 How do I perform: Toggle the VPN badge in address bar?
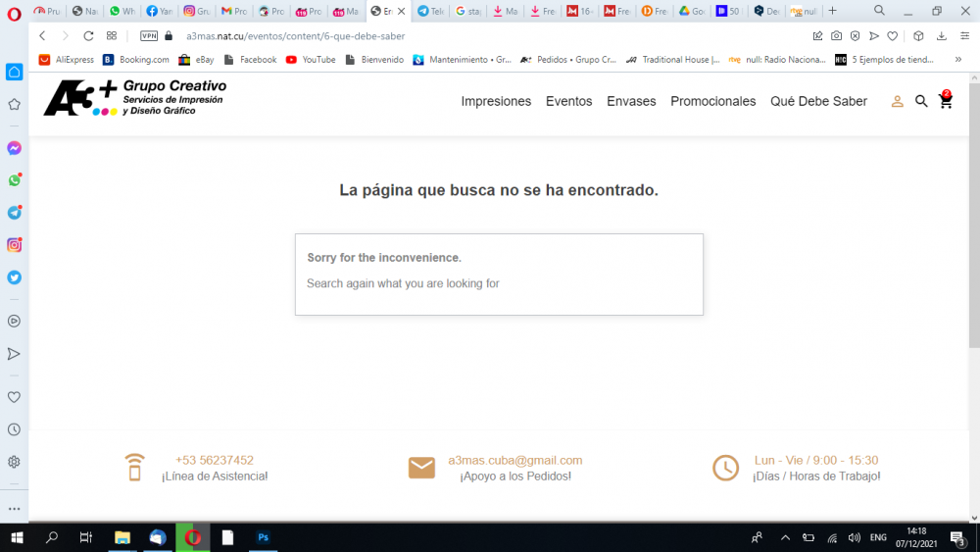(x=149, y=36)
